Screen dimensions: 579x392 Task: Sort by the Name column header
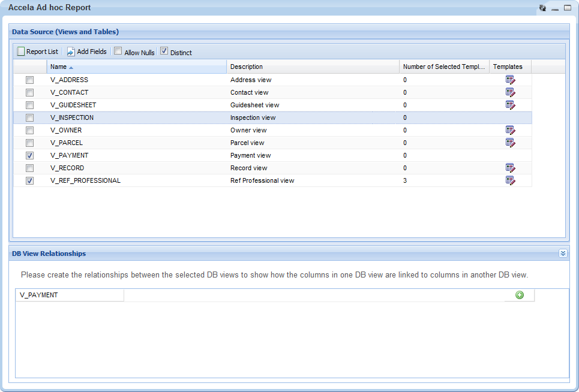[x=58, y=67]
